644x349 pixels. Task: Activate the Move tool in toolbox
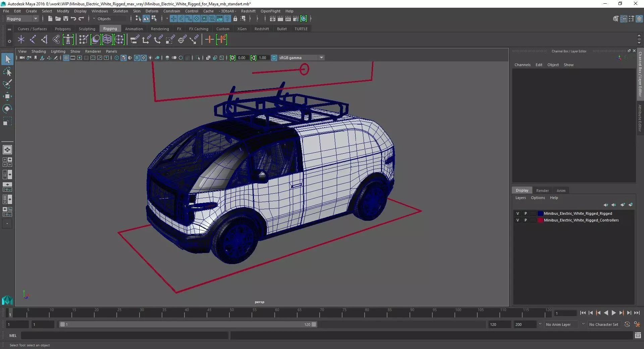point(7,96)
